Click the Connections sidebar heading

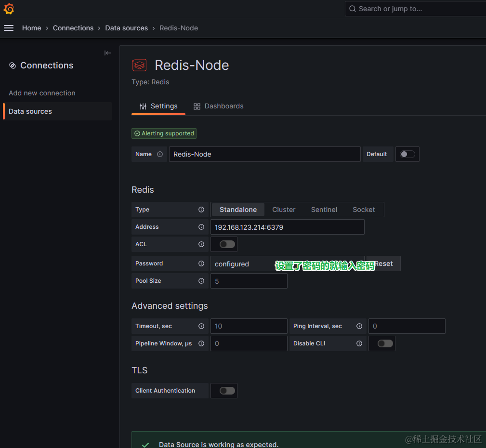[x=47, y=66]
